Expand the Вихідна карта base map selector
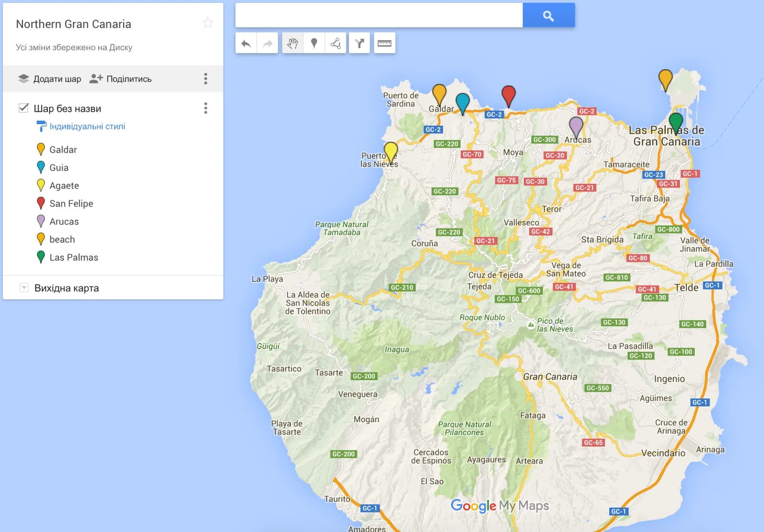Viewport: 764px width, 532px height. pyautogui.click(x=23, y=288)
